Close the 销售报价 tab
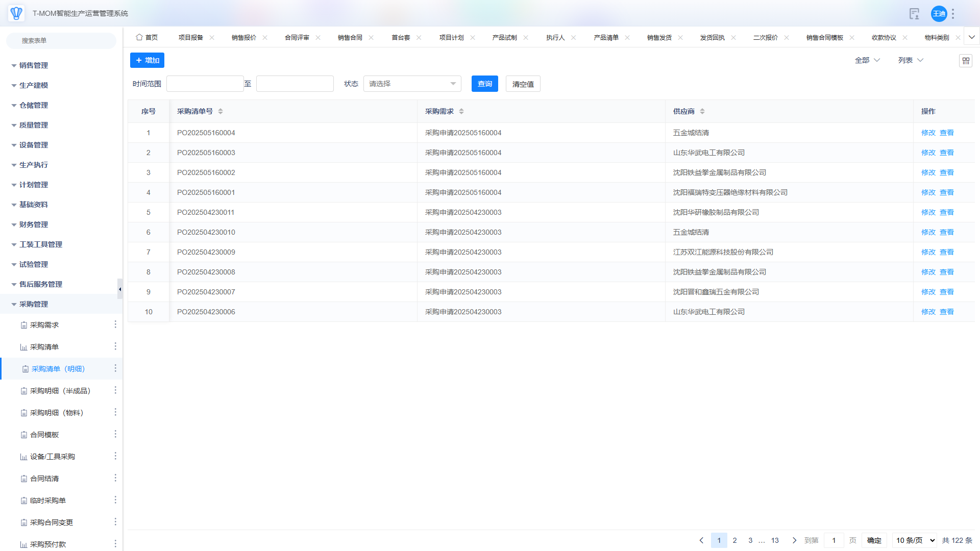This screenshot has height=551, width=980. [265, 38]
